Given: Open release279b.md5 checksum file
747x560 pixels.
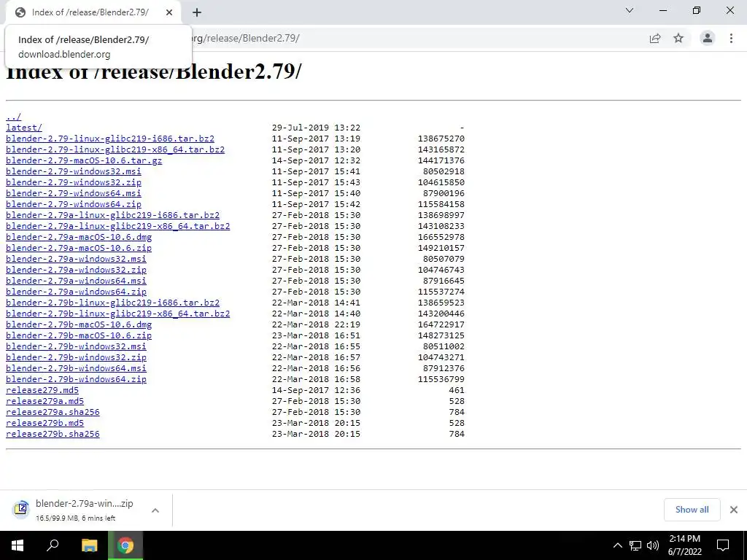Looking at the screenshot, I should coord(44,424).
